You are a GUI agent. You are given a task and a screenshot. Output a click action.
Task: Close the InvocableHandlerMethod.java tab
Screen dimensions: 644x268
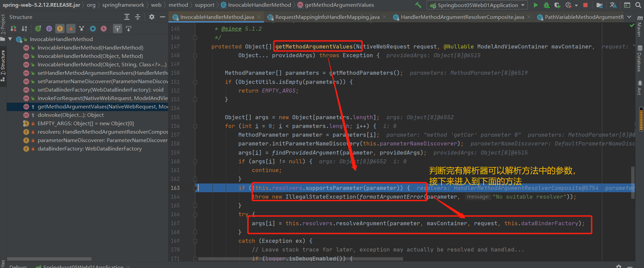(259, 17)
